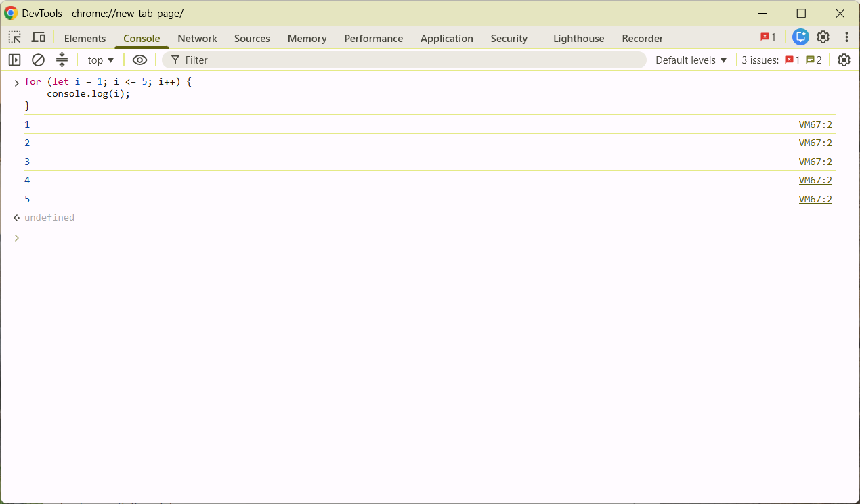Open console settings gear icon
This screenshot has height=504, width=860.
coord(844,60)
